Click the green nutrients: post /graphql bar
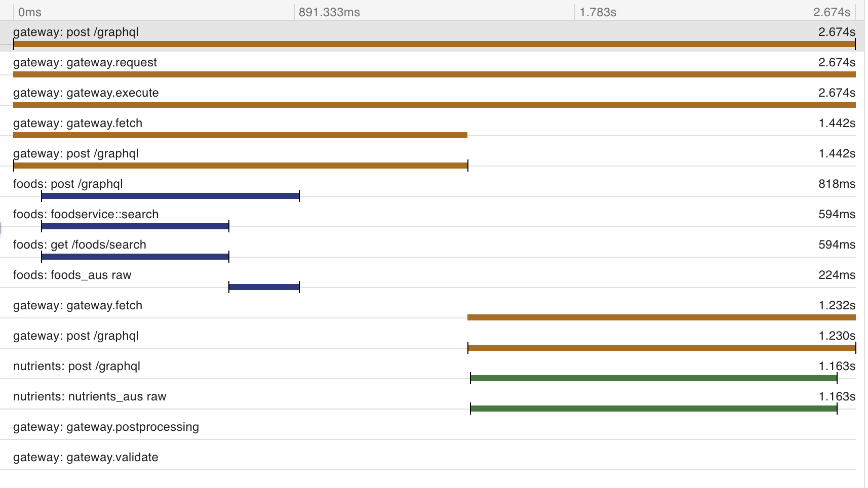 tap(654, 378)
